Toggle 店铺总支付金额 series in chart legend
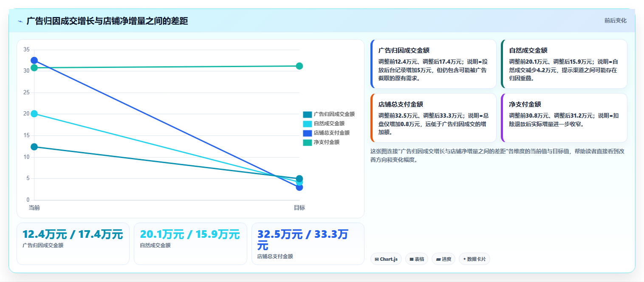Viewport: 644px width, 282px height. (326, 133)
